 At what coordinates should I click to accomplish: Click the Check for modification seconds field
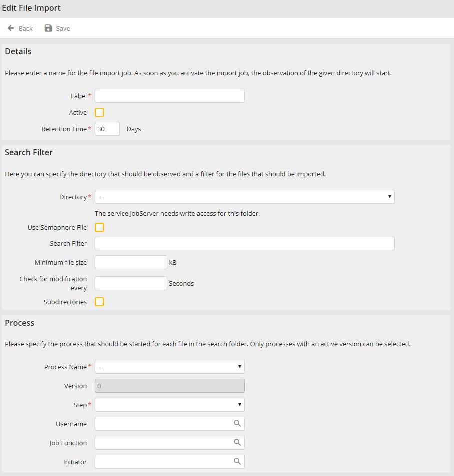[131, 283]
